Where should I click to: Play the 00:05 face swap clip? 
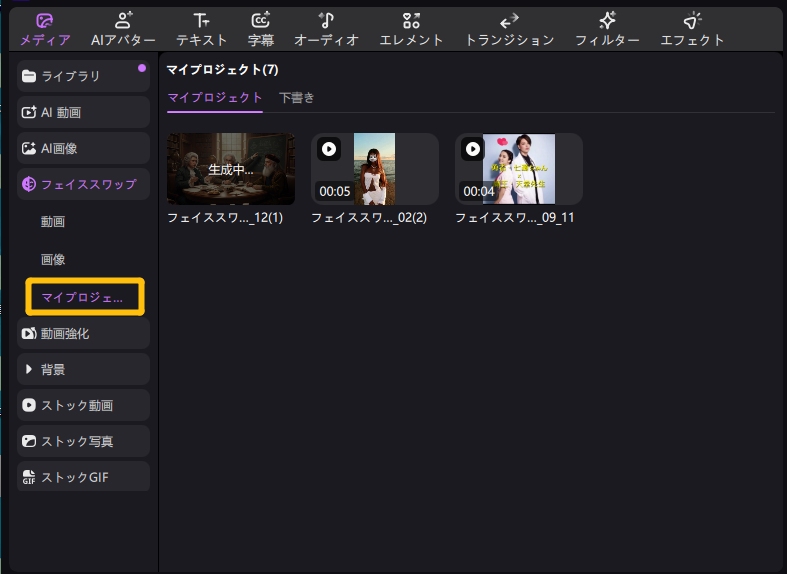click(x=329, y=149)
